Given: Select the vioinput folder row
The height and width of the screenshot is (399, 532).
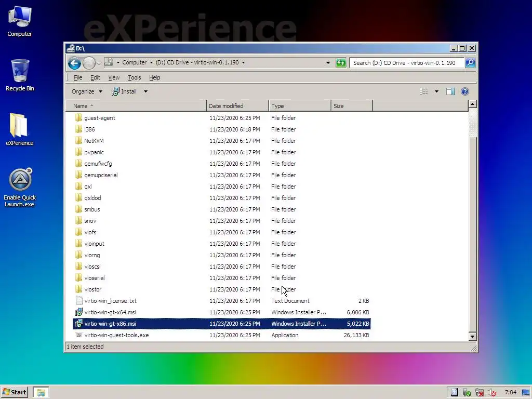Looking at the screenshot, I should (222, 244).
